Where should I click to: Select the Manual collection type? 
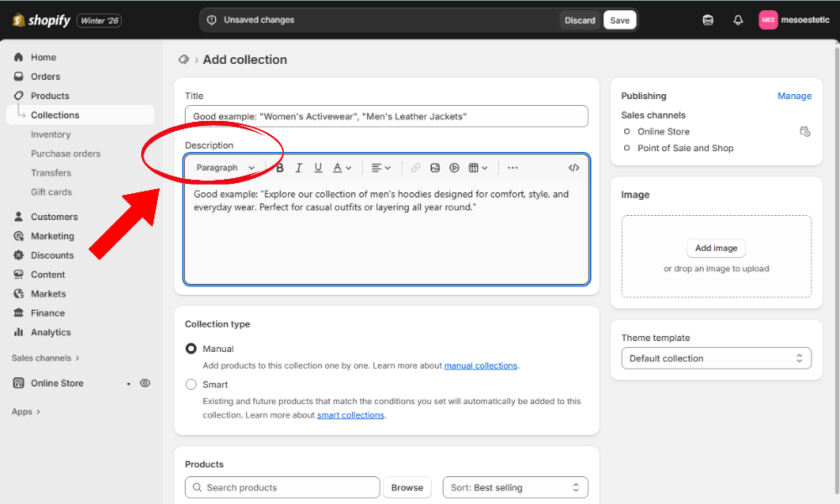[x=192, y=349]
